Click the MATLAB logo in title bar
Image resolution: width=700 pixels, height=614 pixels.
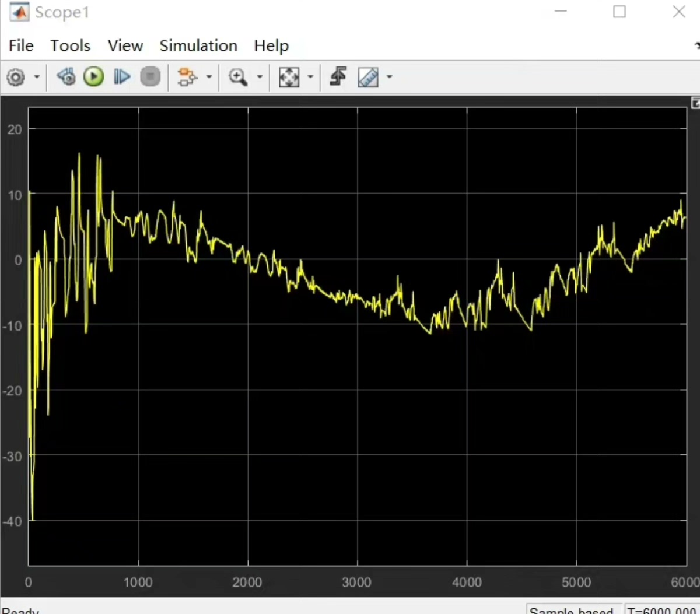(19, 13)
